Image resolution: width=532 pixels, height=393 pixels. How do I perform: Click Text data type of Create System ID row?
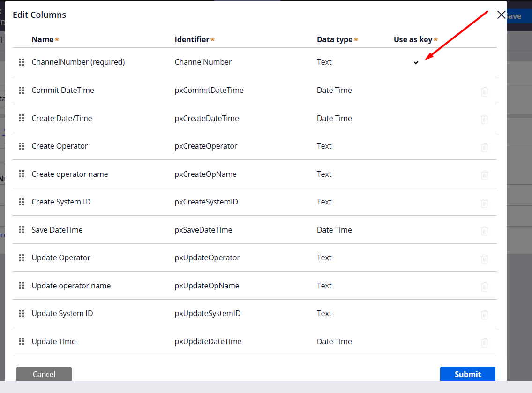point(324,202)
